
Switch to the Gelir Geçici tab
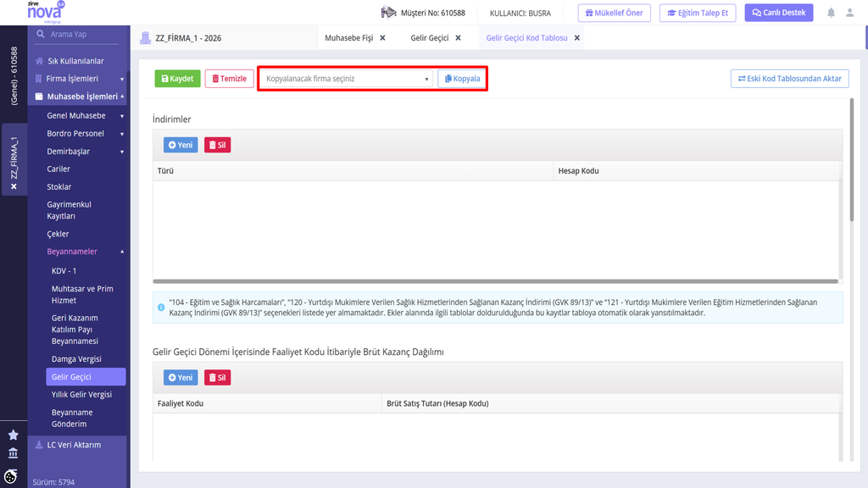click(430, 38)
